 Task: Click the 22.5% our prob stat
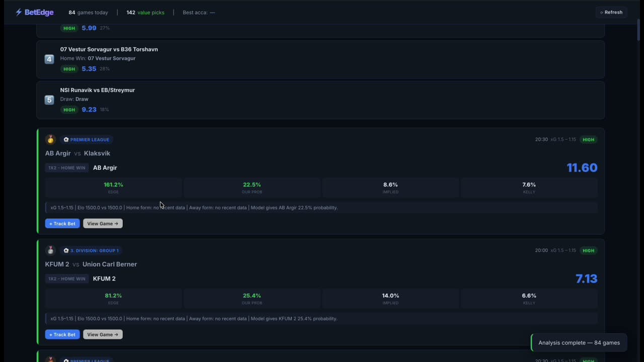tap(252, 187)
